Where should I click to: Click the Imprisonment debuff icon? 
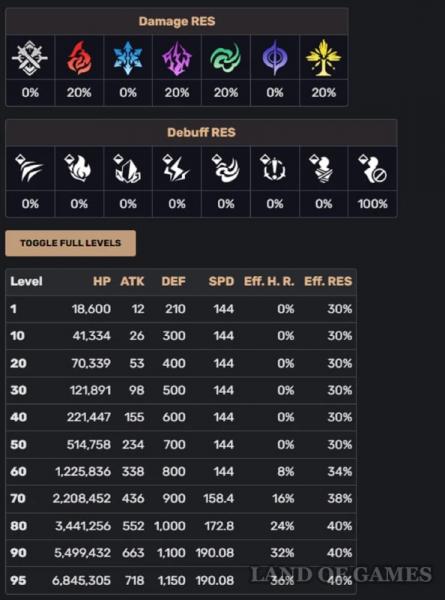pyautogui.click(x=323, y=168)
